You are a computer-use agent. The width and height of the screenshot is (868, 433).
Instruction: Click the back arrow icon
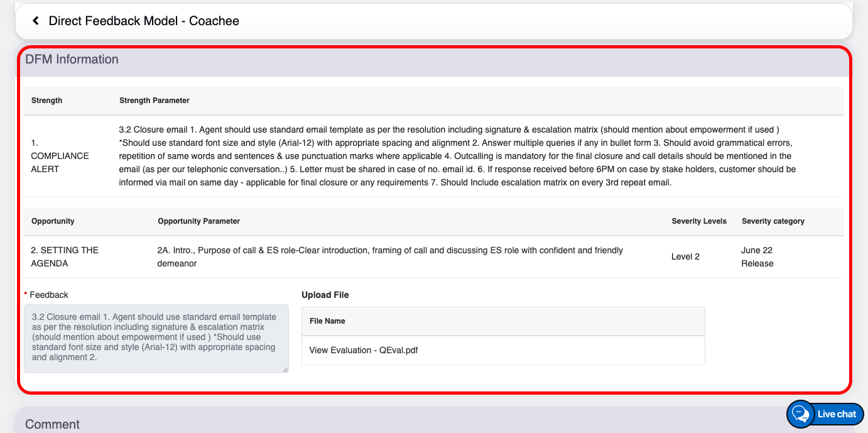coord(36,21)
